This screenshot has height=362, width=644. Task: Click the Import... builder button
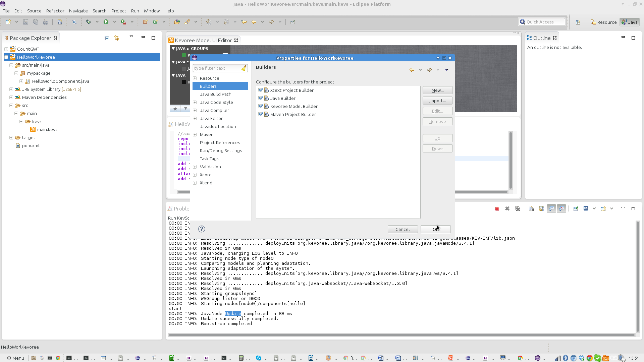437,101
